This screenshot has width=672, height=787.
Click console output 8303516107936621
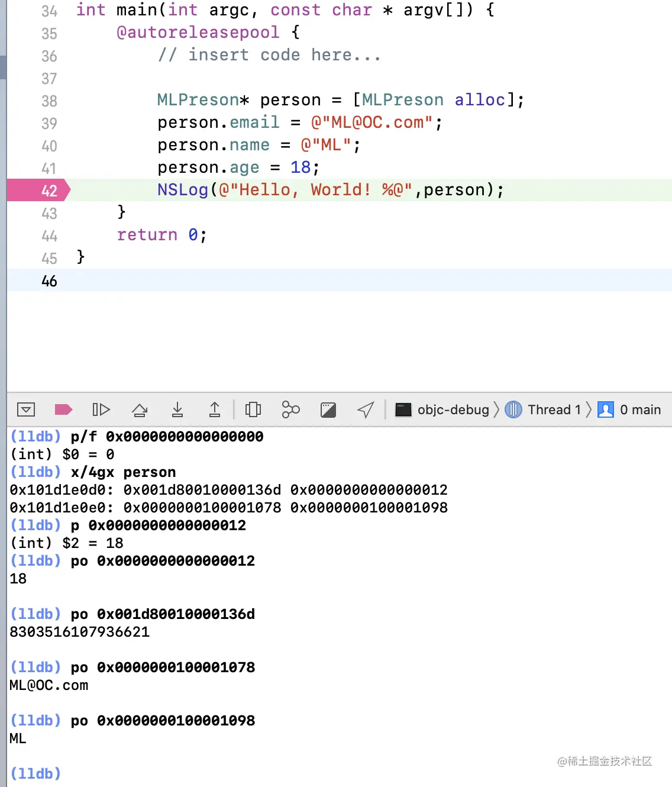[80, 632]
